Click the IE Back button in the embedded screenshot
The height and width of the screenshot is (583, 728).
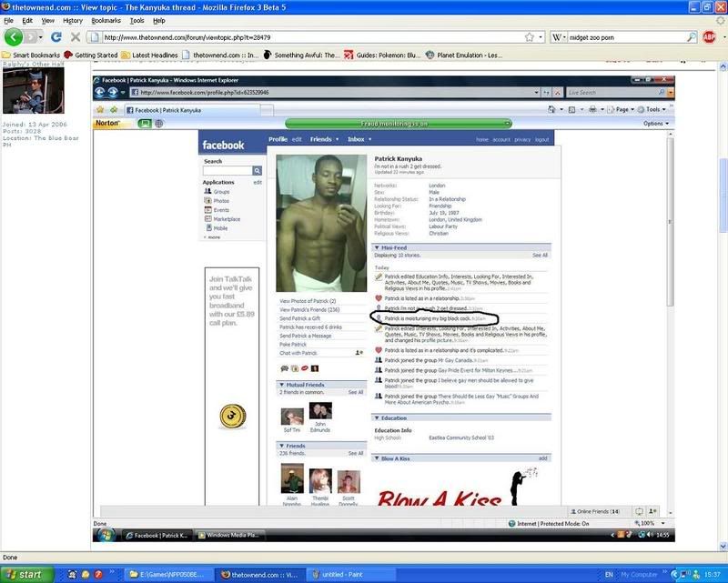click(x=100, y=93)
